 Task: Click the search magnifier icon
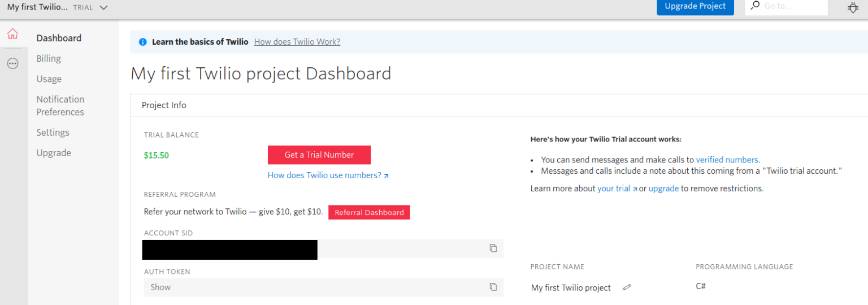pyautogui.click(x=755, y=6)
